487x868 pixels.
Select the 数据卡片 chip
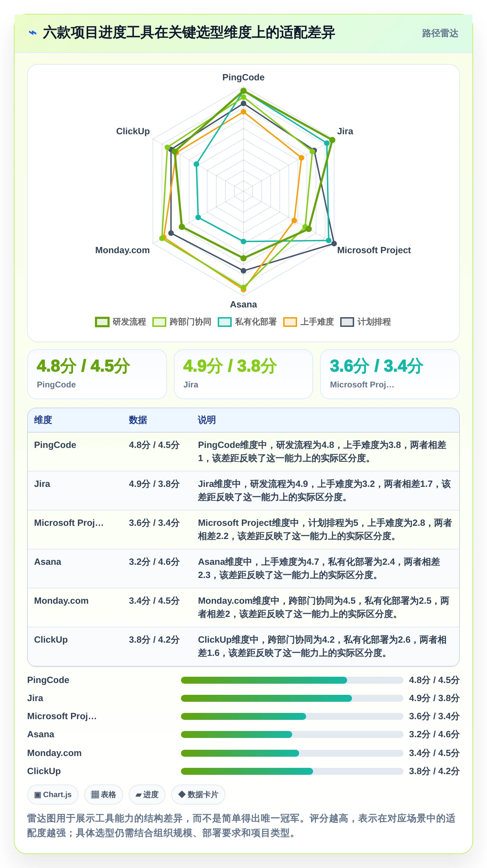point(198,795)
